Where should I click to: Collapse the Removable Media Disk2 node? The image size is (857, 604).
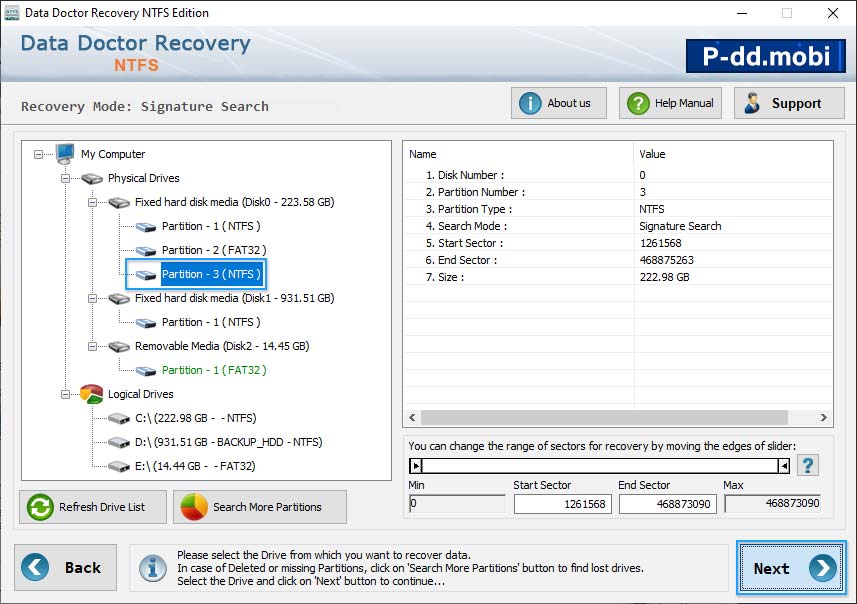click(x=92, y=347)
